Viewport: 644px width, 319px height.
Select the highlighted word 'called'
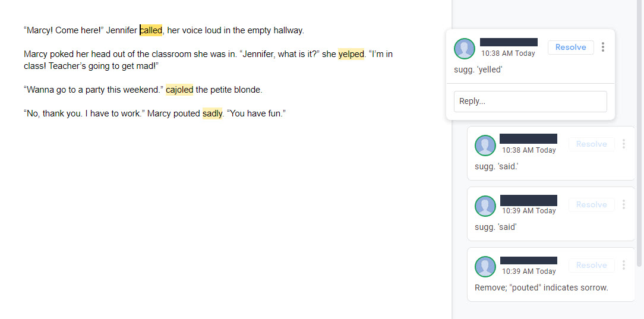pos(151,30)
